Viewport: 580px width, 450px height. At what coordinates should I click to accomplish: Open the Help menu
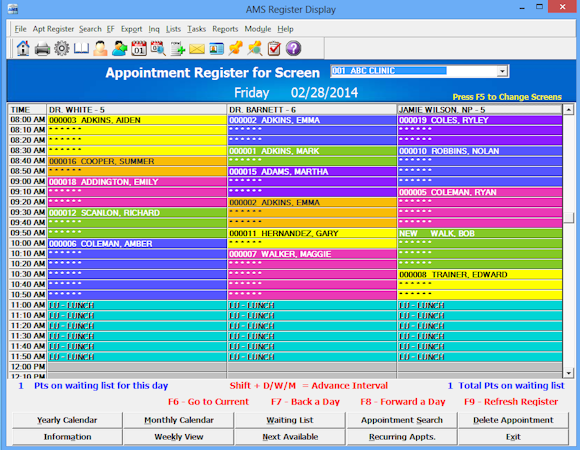click(x=285, y=29)
